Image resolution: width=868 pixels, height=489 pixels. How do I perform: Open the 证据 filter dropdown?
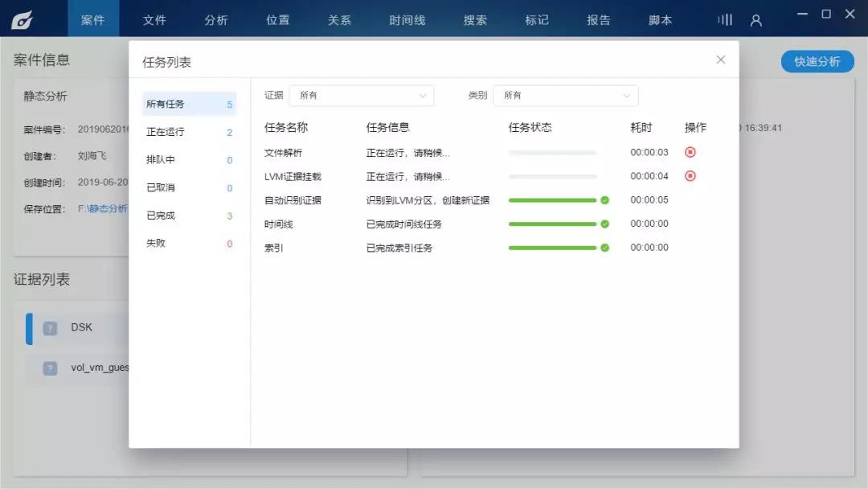[x=362, y=95]
